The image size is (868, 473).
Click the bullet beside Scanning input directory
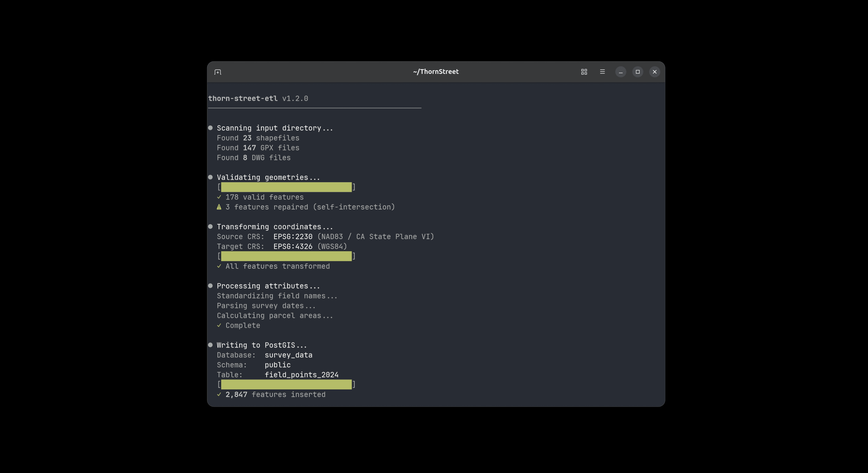(x=210, y=128)
